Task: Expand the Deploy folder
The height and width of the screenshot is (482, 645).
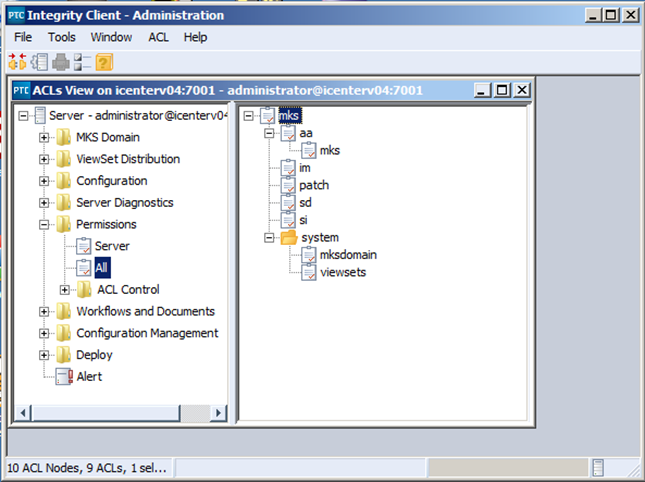Action: (44, 355)
